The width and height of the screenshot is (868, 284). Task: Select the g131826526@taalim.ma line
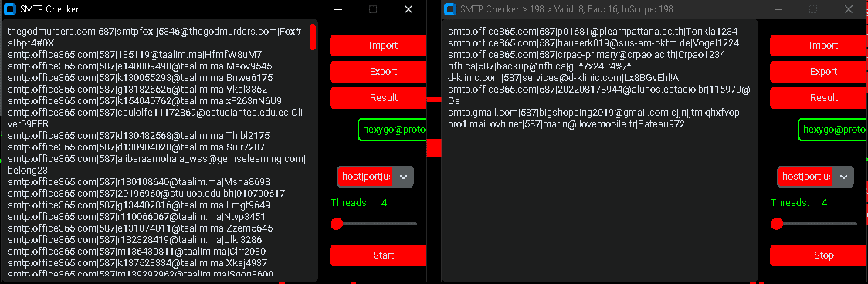[137, 89]
